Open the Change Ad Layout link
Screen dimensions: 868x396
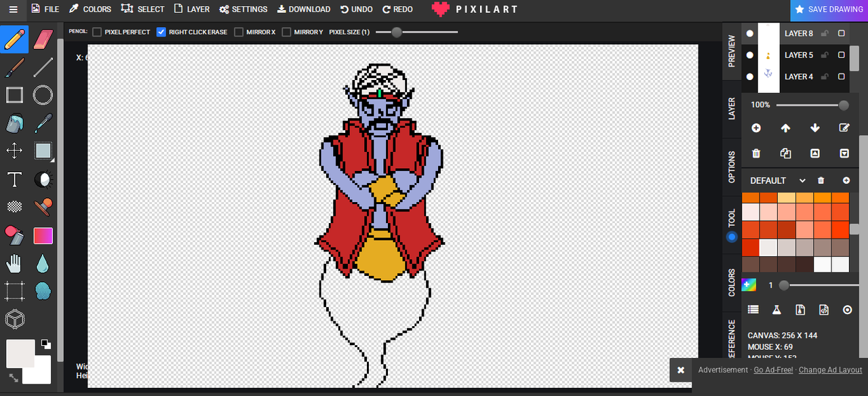pyautogui.click(x=831, y=370)
